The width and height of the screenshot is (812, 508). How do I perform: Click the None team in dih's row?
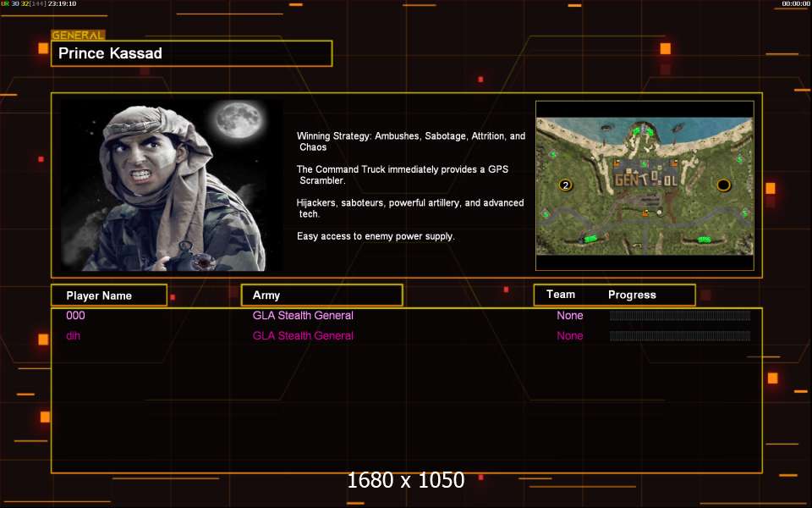[x=569, y=335]
